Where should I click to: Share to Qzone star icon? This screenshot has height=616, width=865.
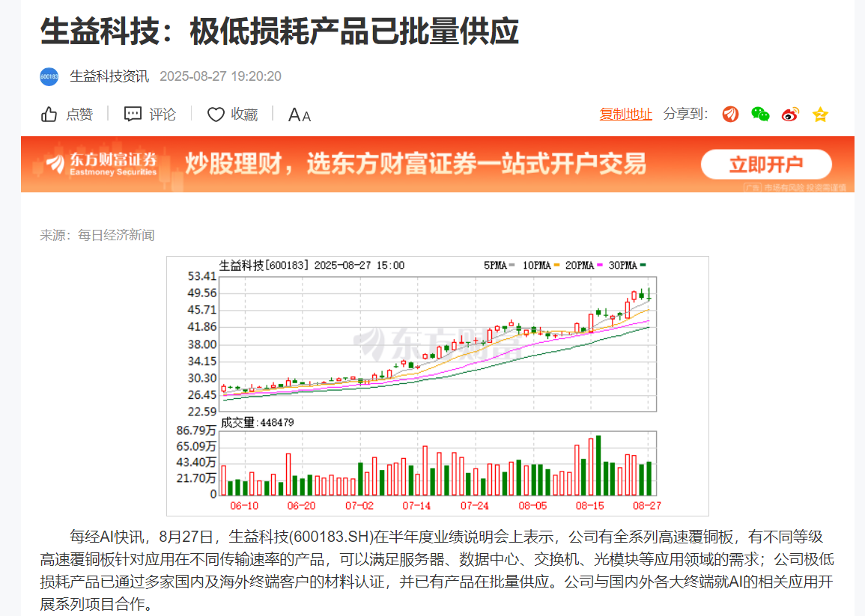820,115
